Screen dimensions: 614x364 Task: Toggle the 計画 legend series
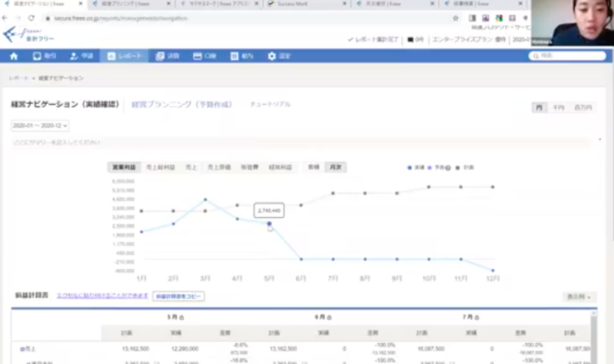[x=465, y=168]
